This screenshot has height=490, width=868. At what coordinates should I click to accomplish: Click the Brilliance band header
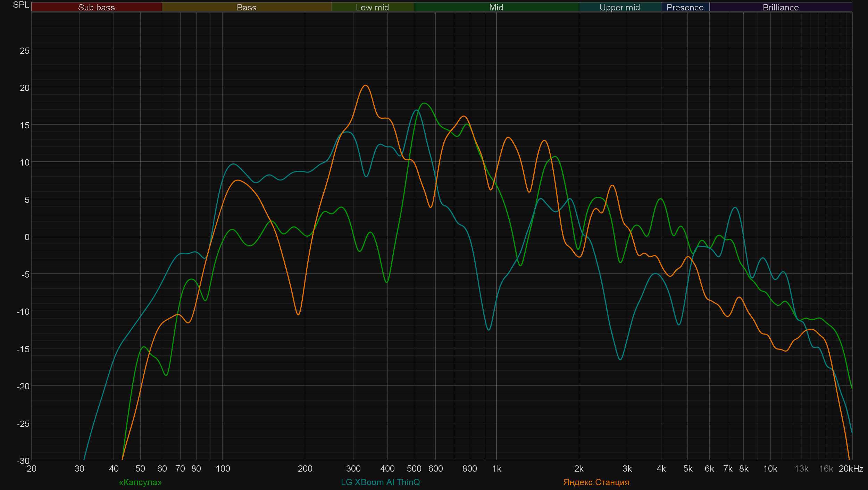point(781,7)
